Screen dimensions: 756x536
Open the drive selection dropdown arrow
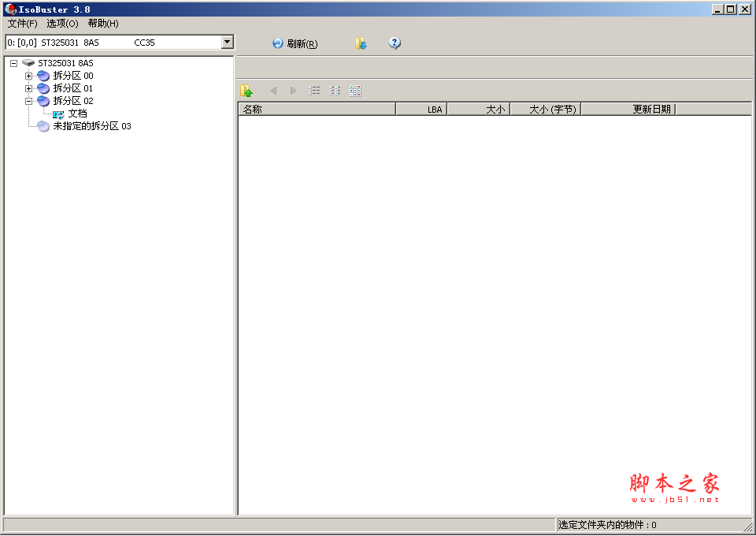click(x=227, y=42)
